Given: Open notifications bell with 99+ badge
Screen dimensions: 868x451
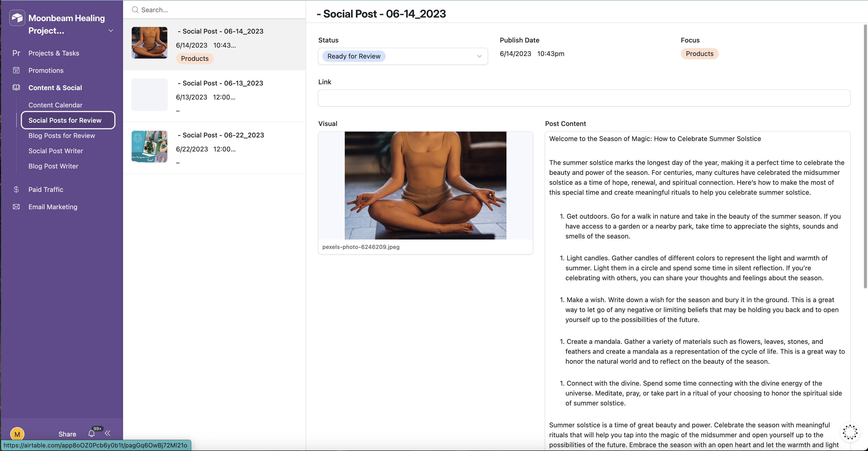Looking at the screenshot, I should click(x=92, y=433).
